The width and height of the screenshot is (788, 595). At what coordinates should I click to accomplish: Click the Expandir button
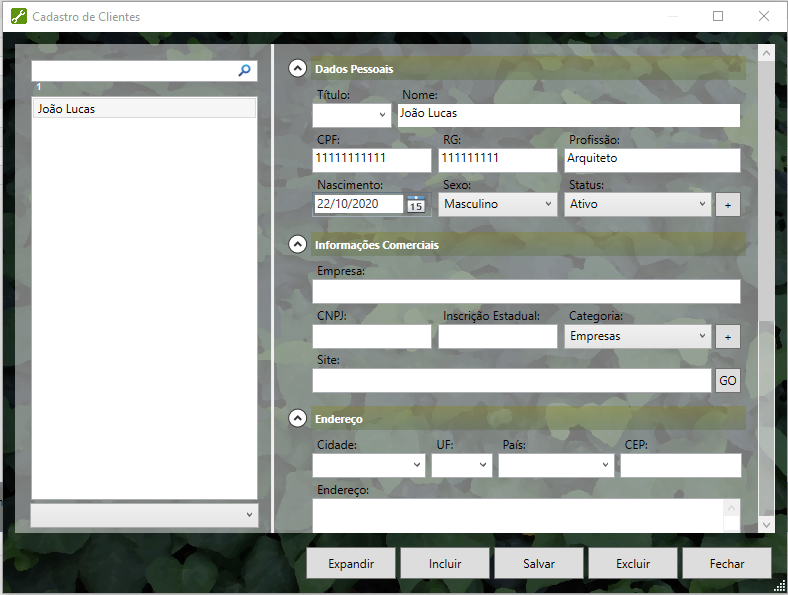[351, 563]
